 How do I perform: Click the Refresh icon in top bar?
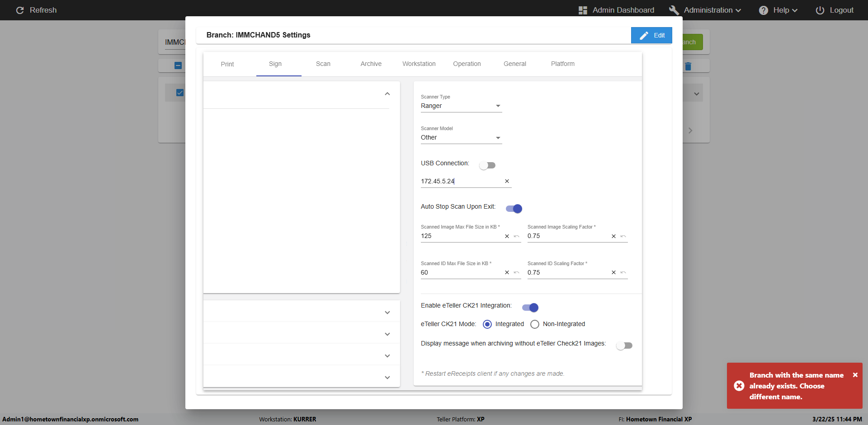(20, 10)
